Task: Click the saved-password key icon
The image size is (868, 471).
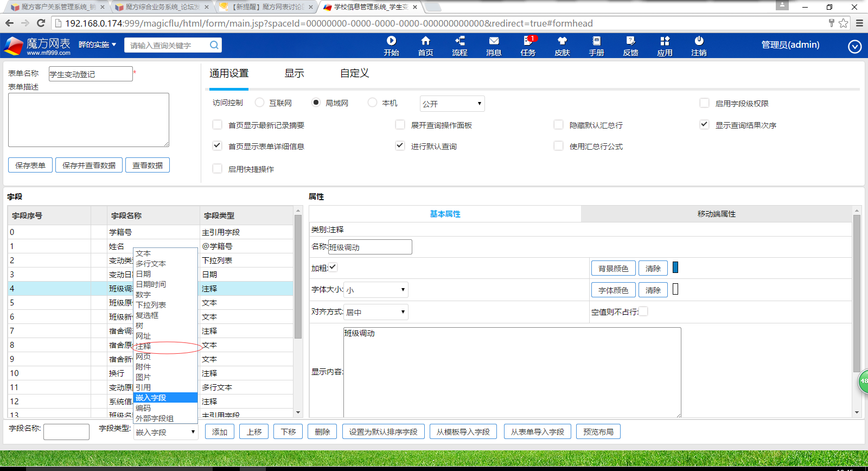Action: (831, 23)
